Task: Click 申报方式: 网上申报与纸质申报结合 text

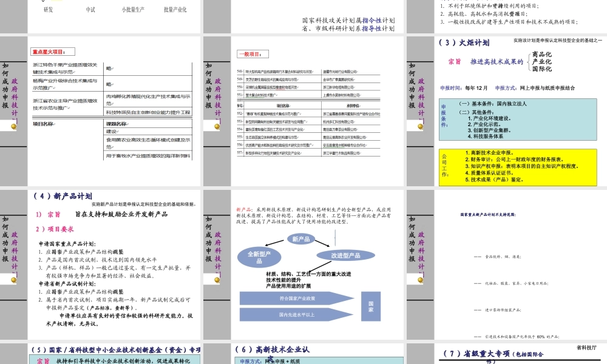Action: coord(535,88)
